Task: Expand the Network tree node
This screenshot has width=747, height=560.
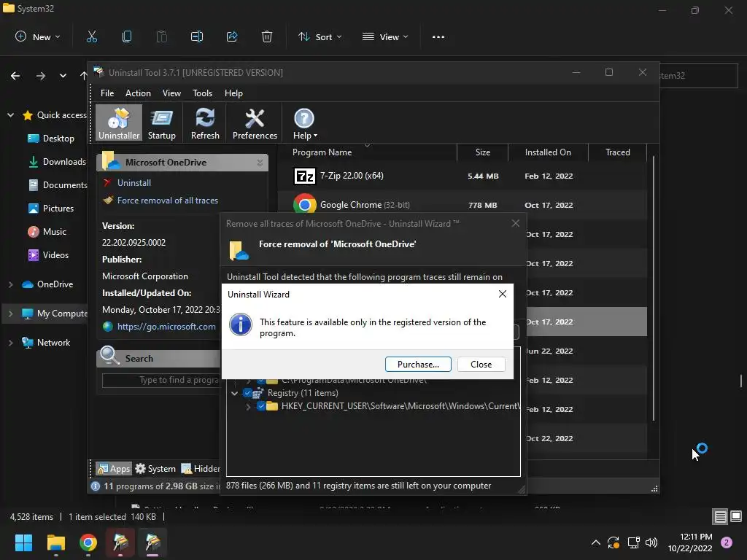Action: click(10, 343)
